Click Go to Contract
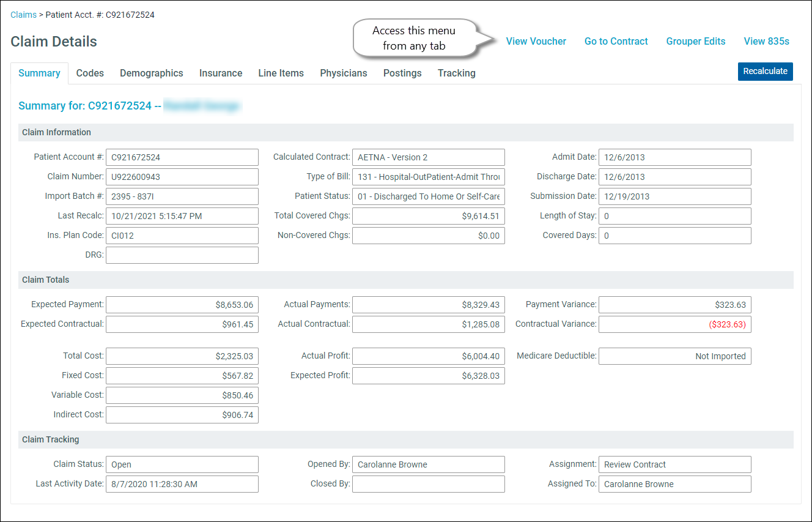Screen dimensions: 812x522 point(616,41)
